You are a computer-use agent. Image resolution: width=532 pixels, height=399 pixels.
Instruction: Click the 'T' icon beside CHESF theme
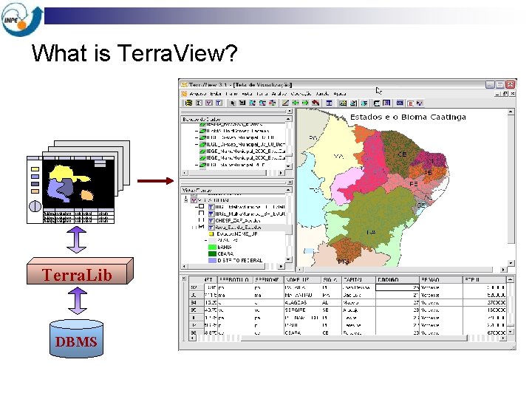point(211,220)
